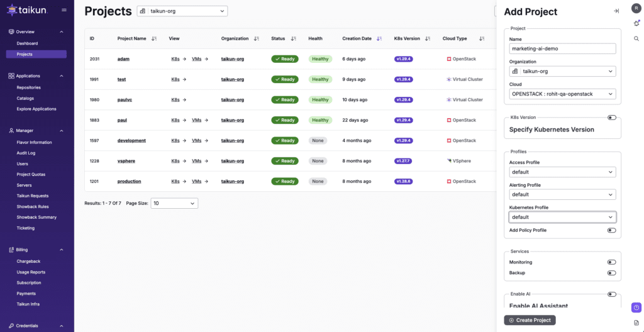Image resolution: width=644 pixels, height=332 pixels.
Task: Enable the Monitoring service toggle
Action: [611, 262]
